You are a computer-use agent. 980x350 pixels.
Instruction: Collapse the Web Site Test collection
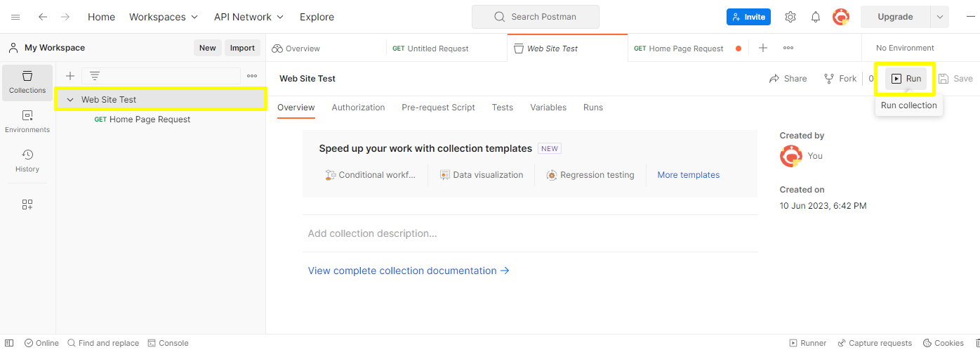tap(70, 100)
